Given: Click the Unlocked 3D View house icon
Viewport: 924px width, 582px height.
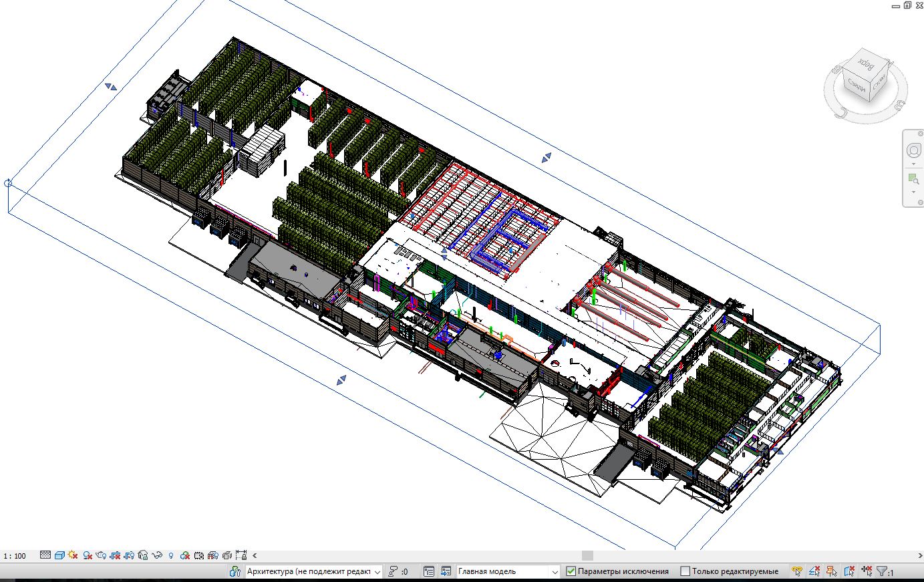Looking at the screenshot, I should 143,555.
